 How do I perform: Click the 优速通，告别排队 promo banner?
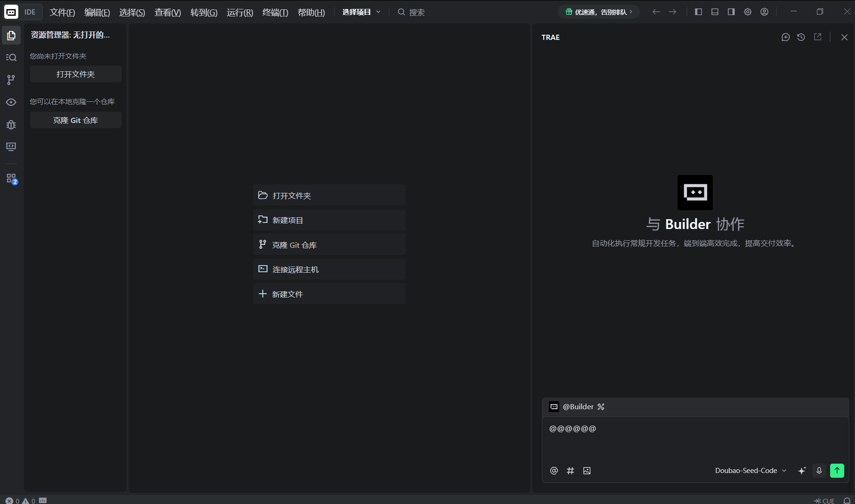pos(599,12)
